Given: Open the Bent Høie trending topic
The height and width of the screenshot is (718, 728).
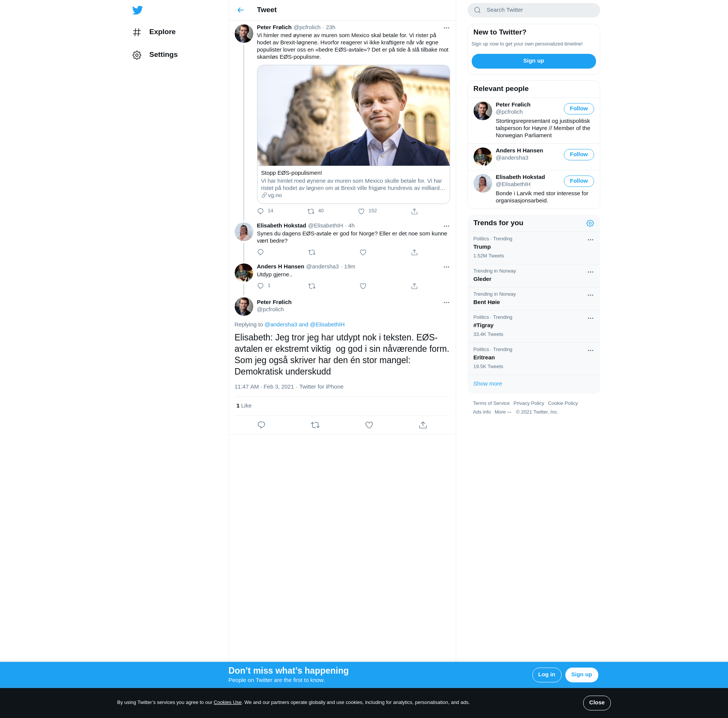Looking at the screenshot, I should click(533, 299).
